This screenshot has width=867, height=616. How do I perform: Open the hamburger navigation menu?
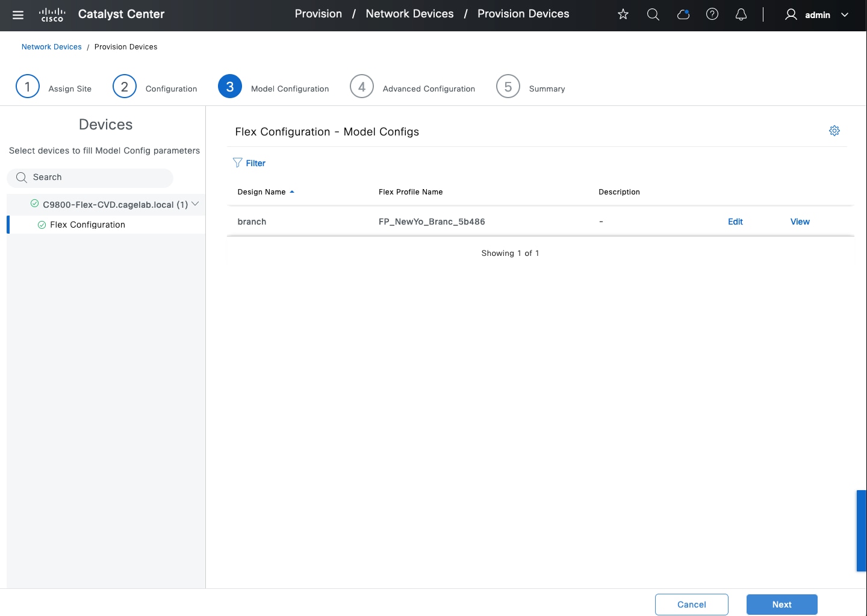click(x=18, y=15)
